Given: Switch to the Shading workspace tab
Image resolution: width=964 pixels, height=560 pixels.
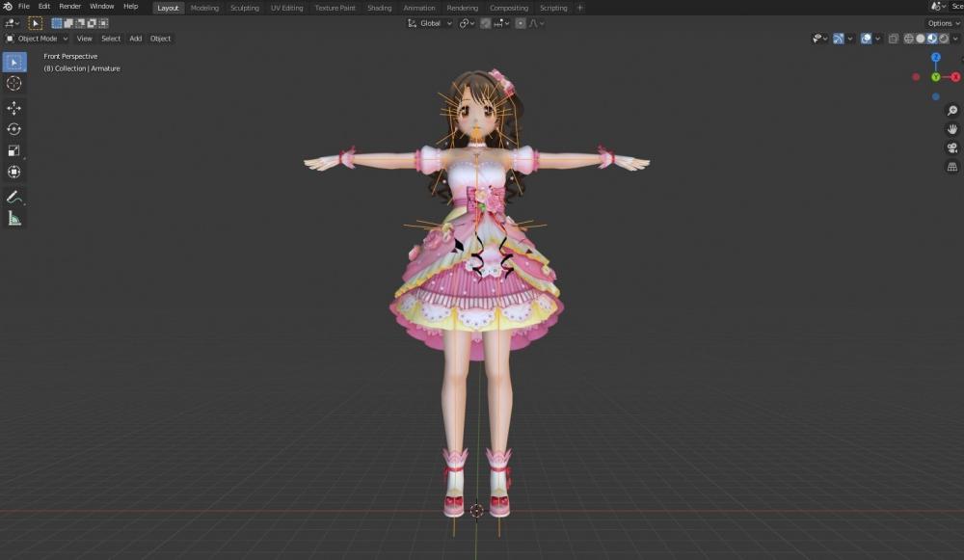Looking at the screenshot, I should 379,8.
